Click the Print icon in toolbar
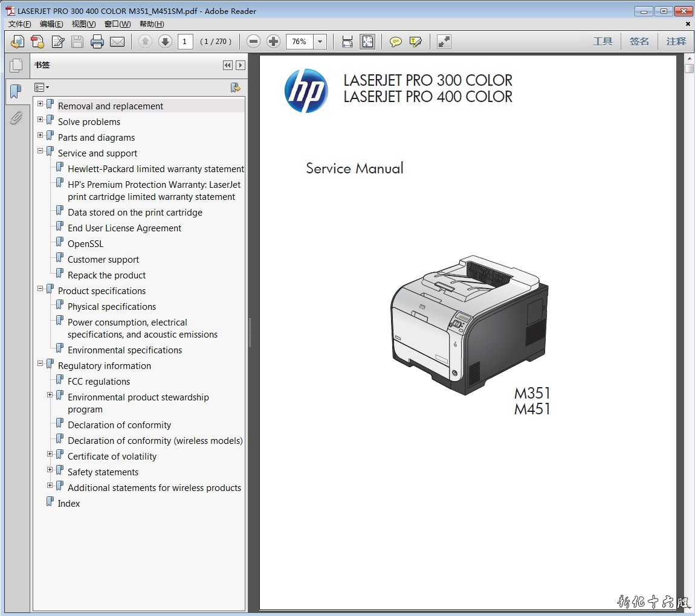Image resolution: width=695 pixels, height=616 pixels. click(x=97, y=42)
